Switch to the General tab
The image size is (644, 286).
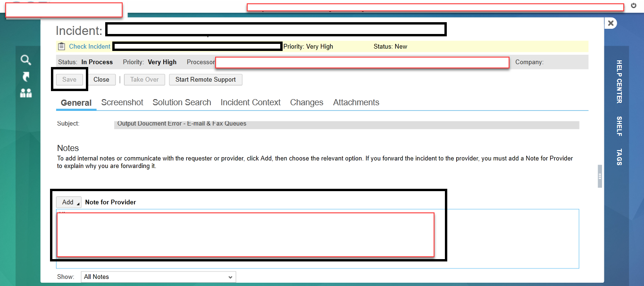[x=76, y=102]
